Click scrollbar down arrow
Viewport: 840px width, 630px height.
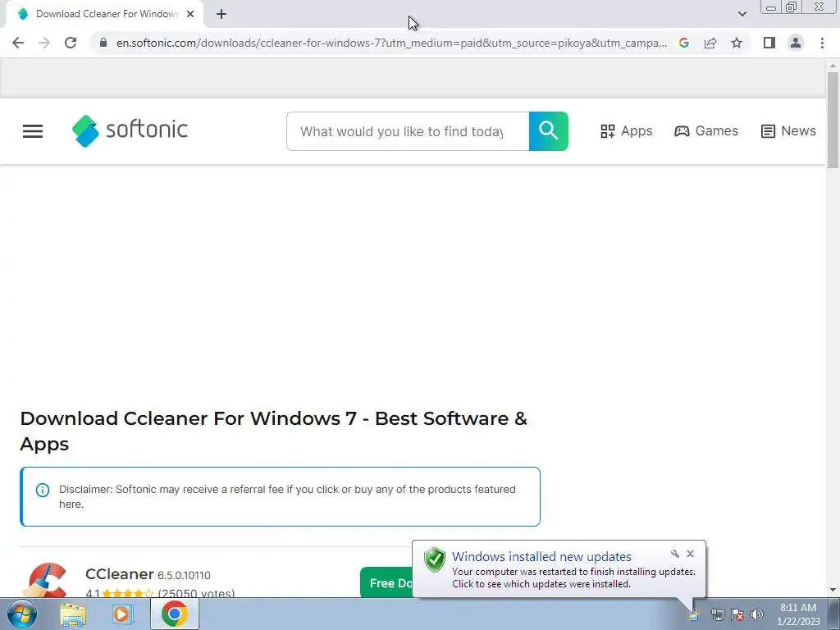(833, 591)
